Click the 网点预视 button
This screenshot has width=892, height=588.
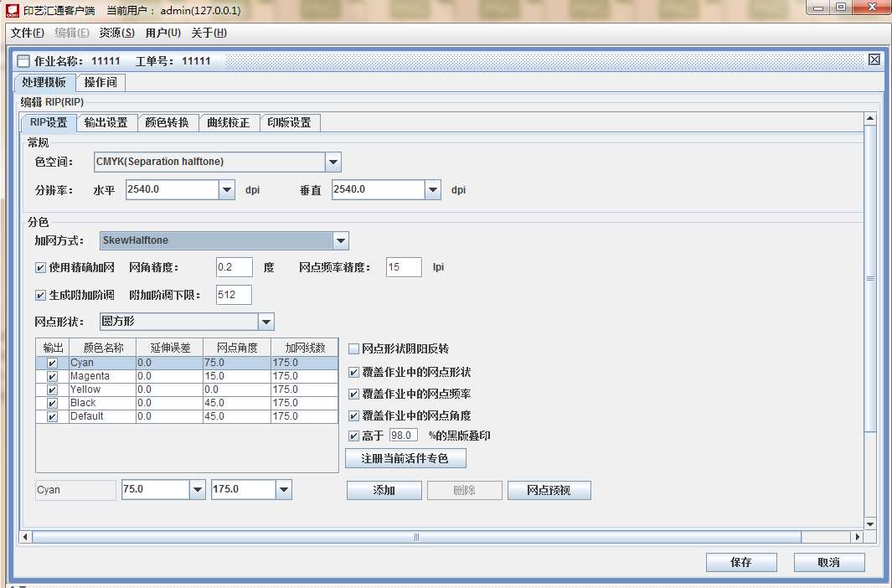549,490
